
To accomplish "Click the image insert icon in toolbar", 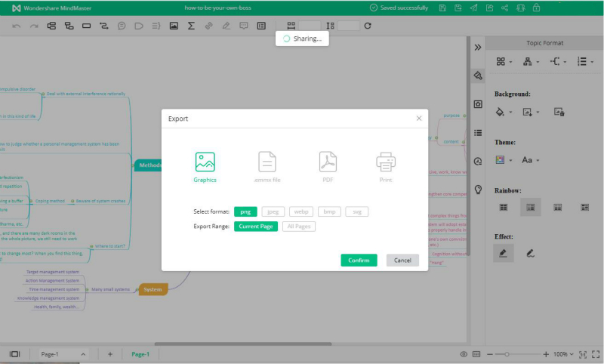I will (x=174, y=26).
